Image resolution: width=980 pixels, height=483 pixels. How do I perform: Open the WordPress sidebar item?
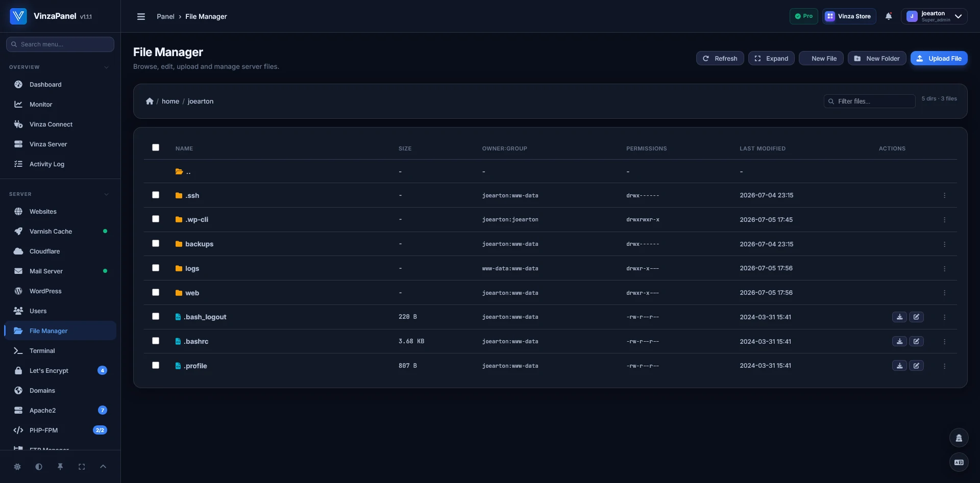click(60, 291)
